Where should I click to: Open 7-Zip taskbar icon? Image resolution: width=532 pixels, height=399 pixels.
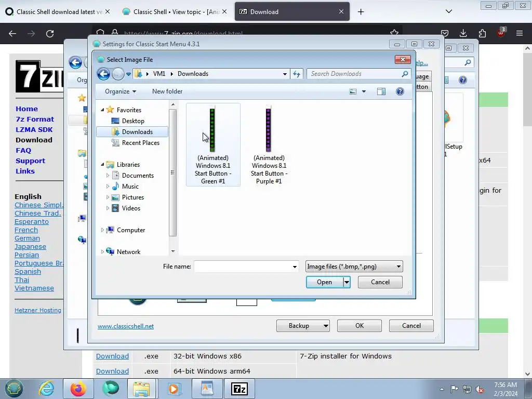pos(240,389)
